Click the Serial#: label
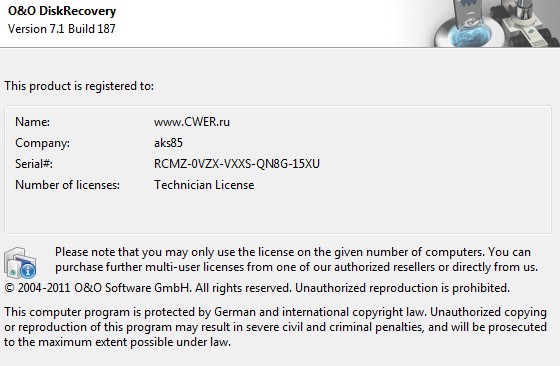The height and width of the screenshot is (366, 560). [34, 164]
